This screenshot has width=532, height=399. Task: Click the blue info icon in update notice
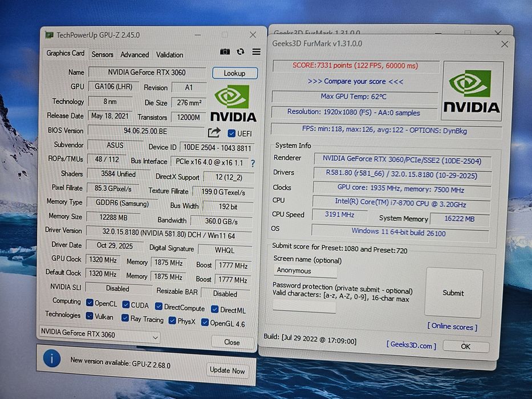[x=52, y=359]
